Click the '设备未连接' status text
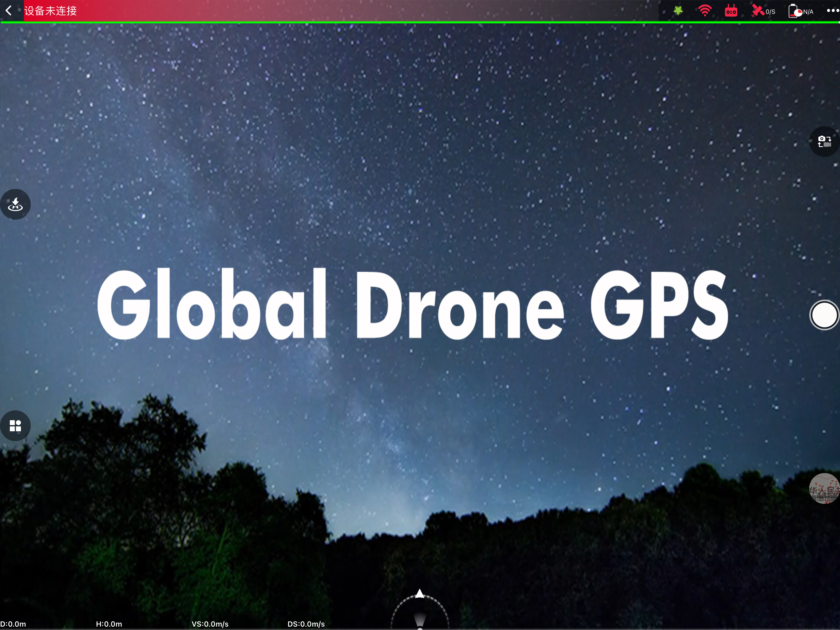This screenshot has width=840, height=630. [50, 11]
